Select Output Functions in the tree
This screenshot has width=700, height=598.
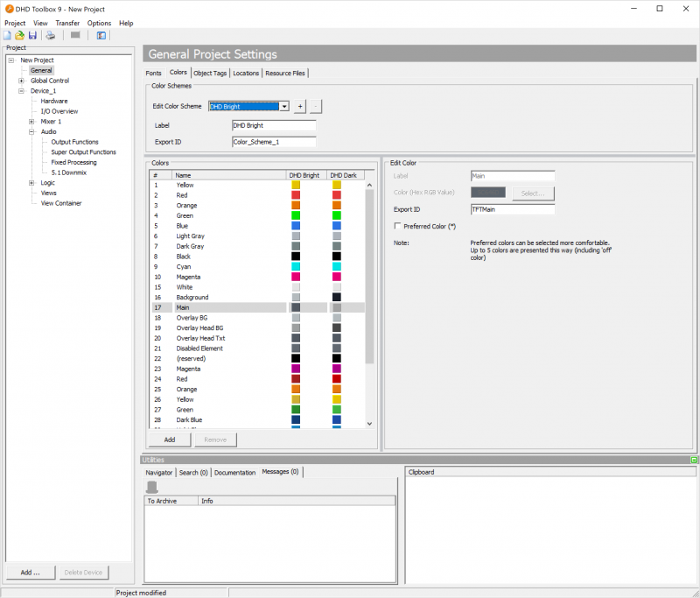click(x=75, y=142)
